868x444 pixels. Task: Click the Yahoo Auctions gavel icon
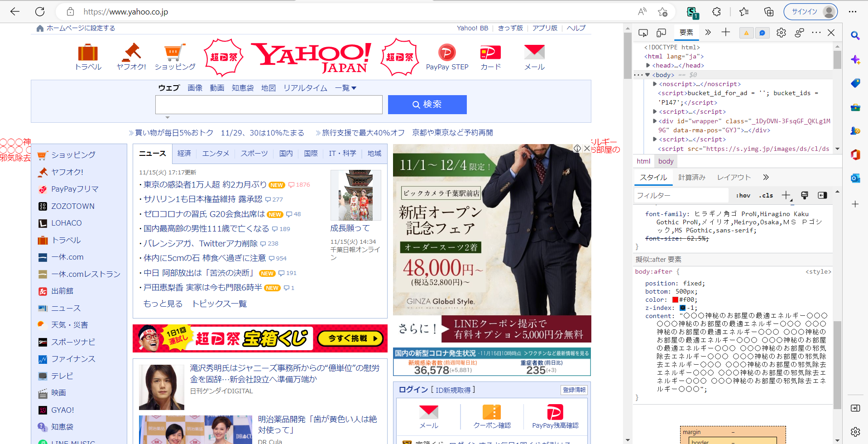pyautogui.click(x=131, y=53)
